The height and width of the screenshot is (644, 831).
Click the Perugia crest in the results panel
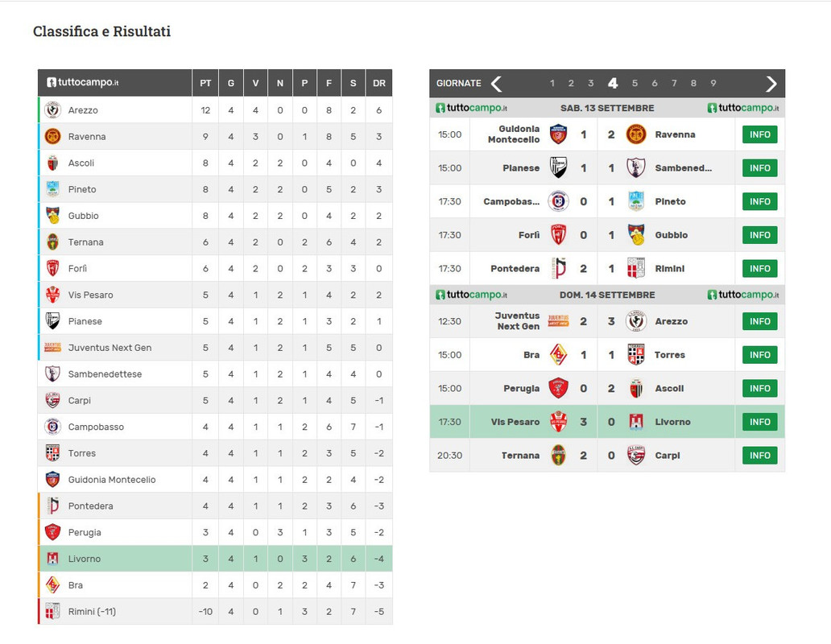click(558, 388)
